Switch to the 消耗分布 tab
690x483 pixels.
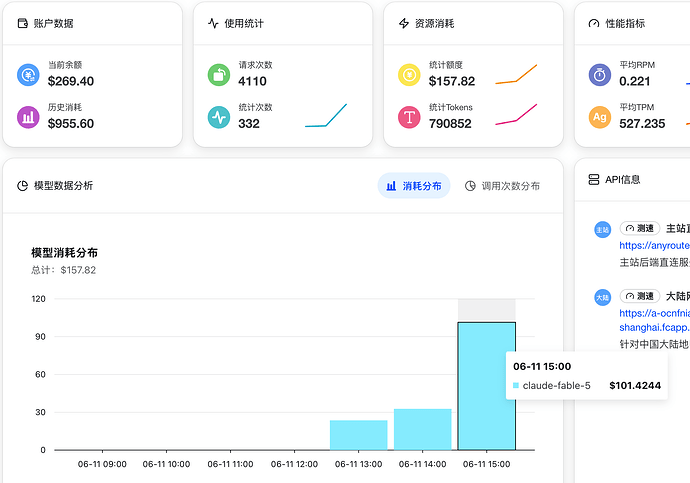click(x=414, y=186)
